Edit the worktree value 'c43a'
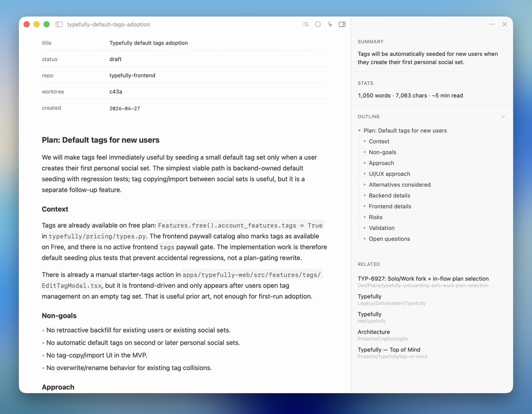The height and width of the screenshot is (414, 532). tap(115, 92)
